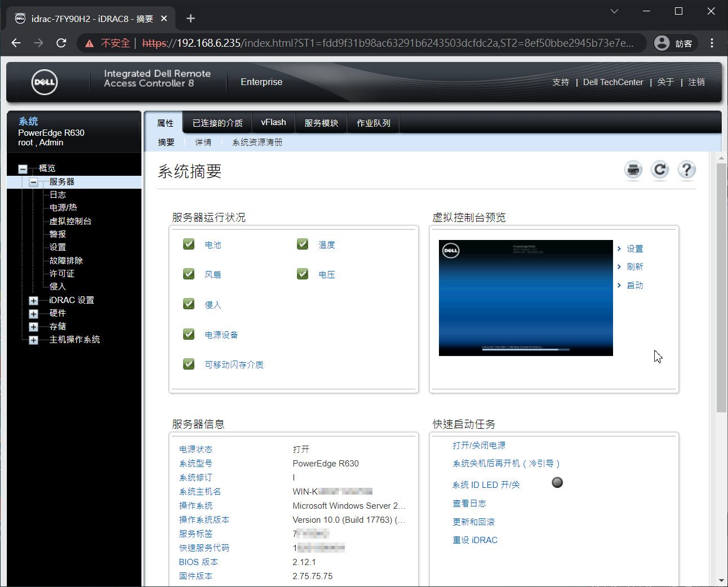728x587 pixels.
Task: Click 系统关机后再开机 cold boot task
Action: click(507, 464)
